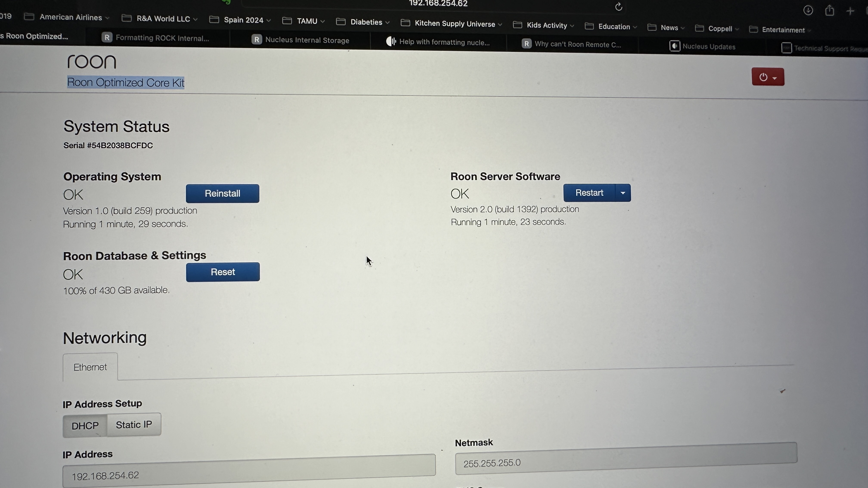The image size is (868, 488).
Task: Click Reinstall for Operating System
Action: (x=222, y=193)
